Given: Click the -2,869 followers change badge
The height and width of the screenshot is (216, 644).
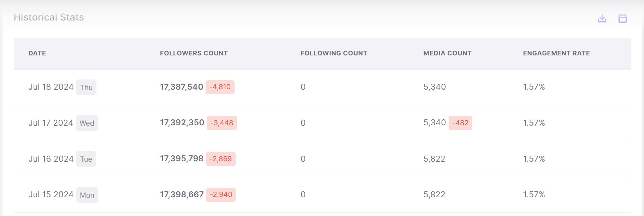Looking at the screenshot, I should point(220,159).
